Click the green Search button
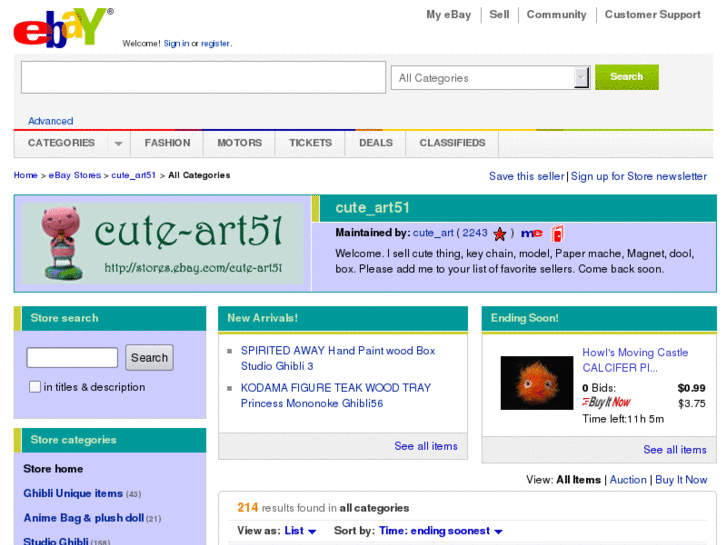This screenshot has width=727, height=545. point(626,77)
